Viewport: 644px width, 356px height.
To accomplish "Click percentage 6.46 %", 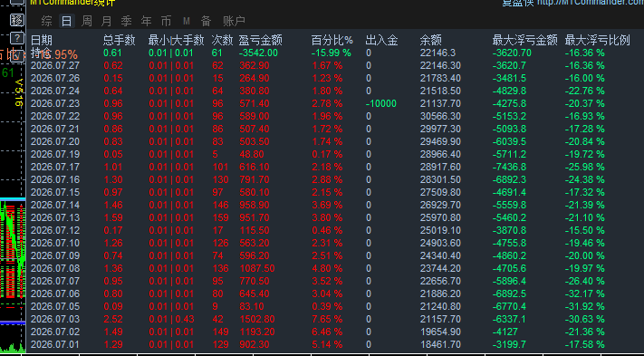I will pos(327,332).
